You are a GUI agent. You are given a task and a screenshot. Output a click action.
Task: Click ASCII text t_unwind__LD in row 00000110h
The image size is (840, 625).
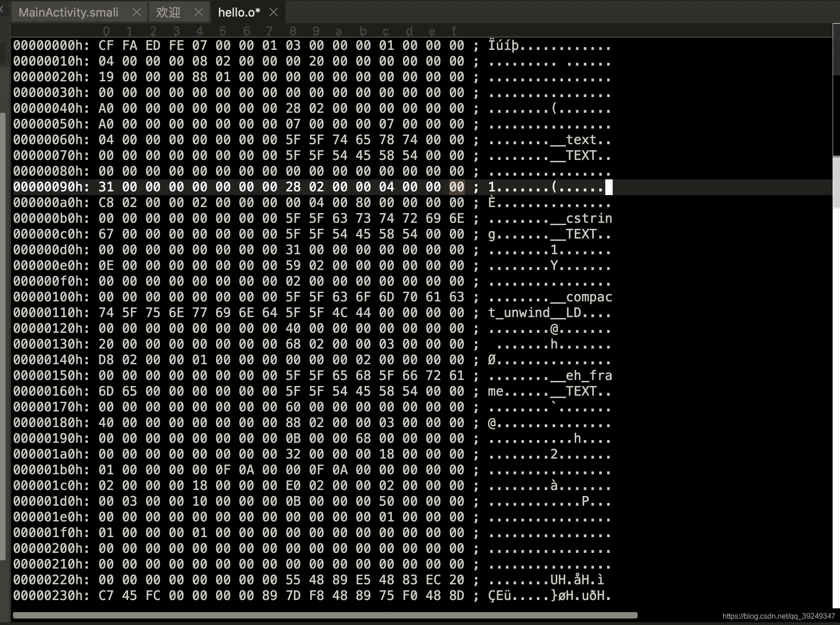[x=535, y=312]
